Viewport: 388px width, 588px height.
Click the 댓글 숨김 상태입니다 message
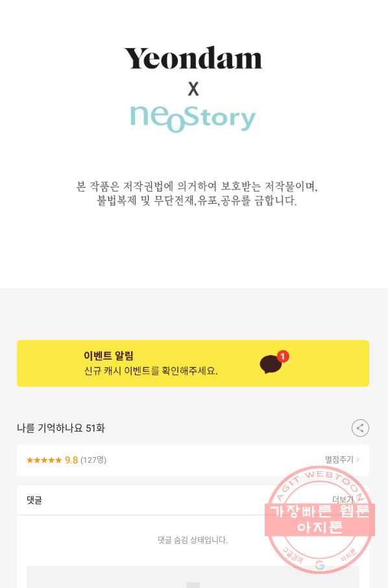coord(193,540)
